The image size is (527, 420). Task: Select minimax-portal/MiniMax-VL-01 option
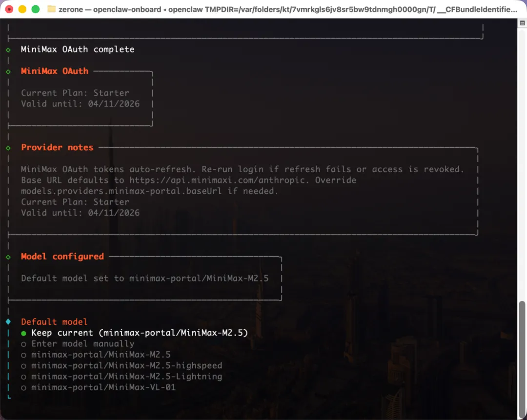click(x=98, y=387)
